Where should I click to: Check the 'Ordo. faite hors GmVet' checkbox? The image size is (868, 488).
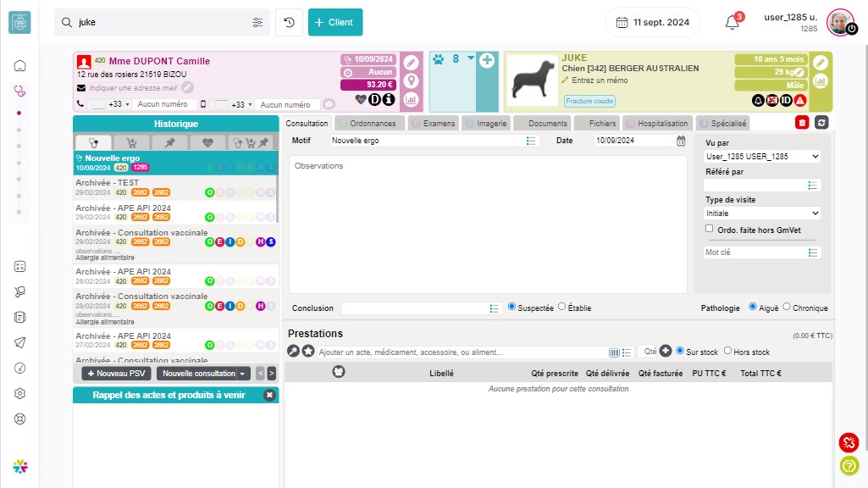tap(710, 229)
